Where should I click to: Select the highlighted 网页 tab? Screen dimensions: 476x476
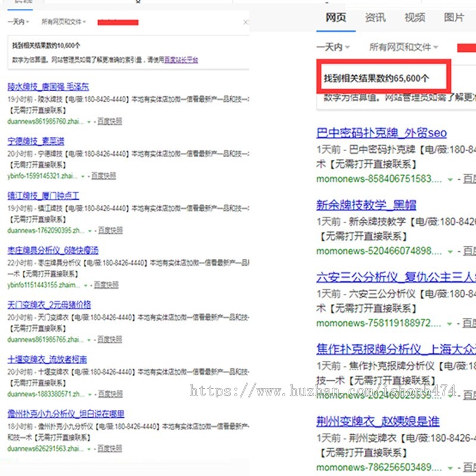[337, 18]
